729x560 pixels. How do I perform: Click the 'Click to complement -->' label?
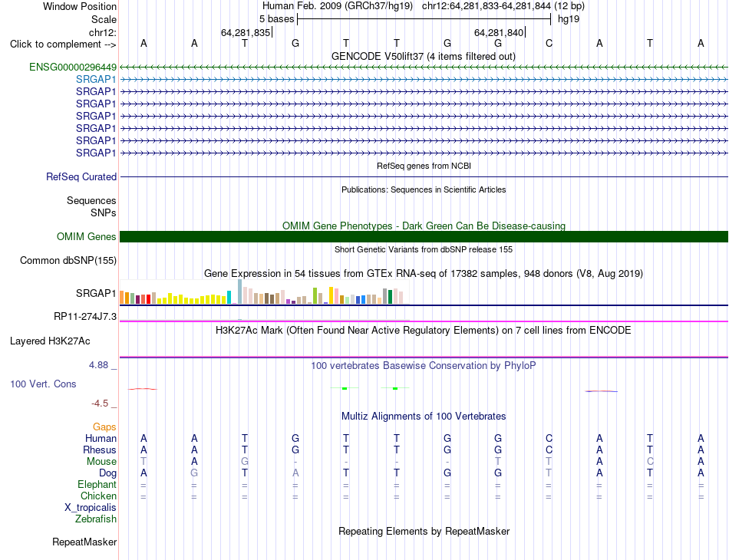click(63, 44)
